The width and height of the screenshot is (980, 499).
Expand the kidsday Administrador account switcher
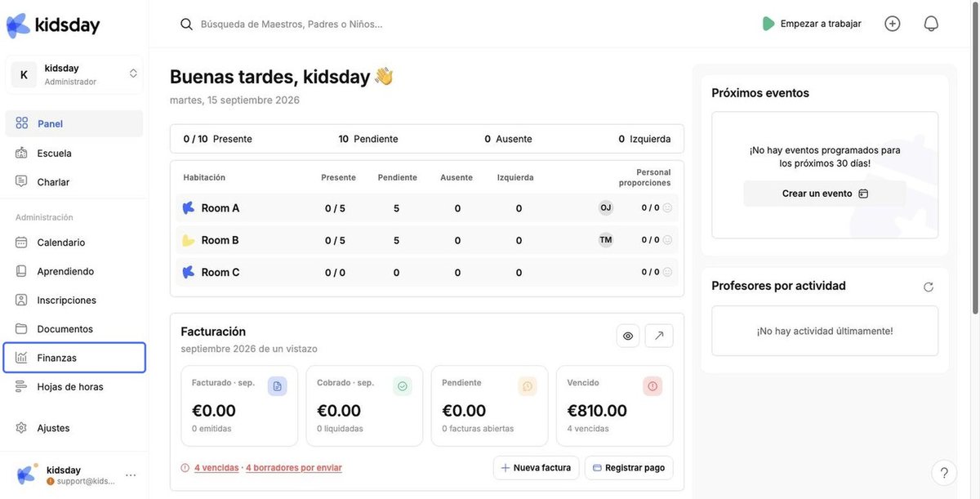74,74
